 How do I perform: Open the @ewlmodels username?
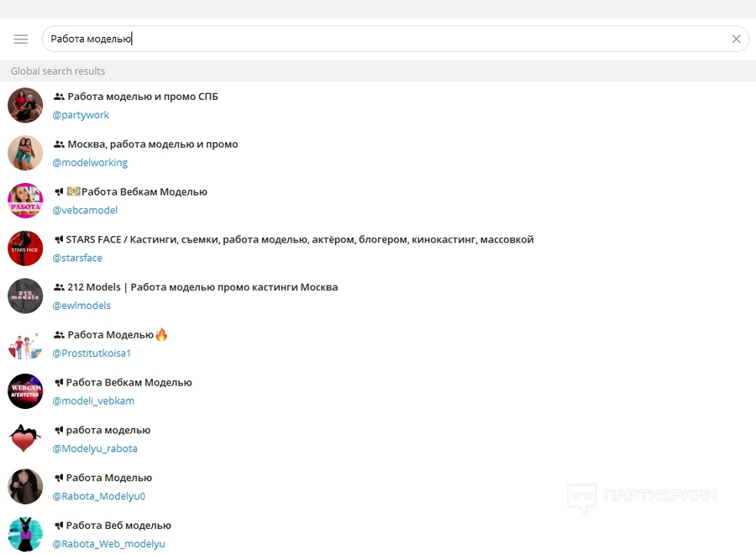81,306
